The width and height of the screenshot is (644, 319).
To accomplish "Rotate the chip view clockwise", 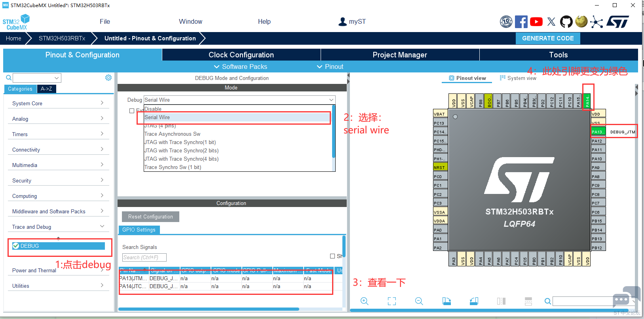I will (x=446, y=301).
